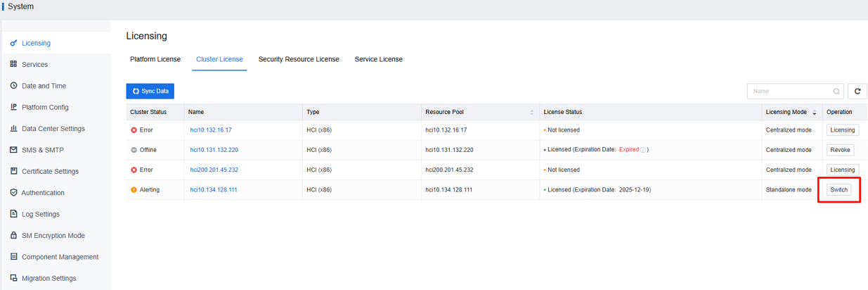Select the Cluster License tab
The height and width of the screenshot is (290, 868).
219,59
